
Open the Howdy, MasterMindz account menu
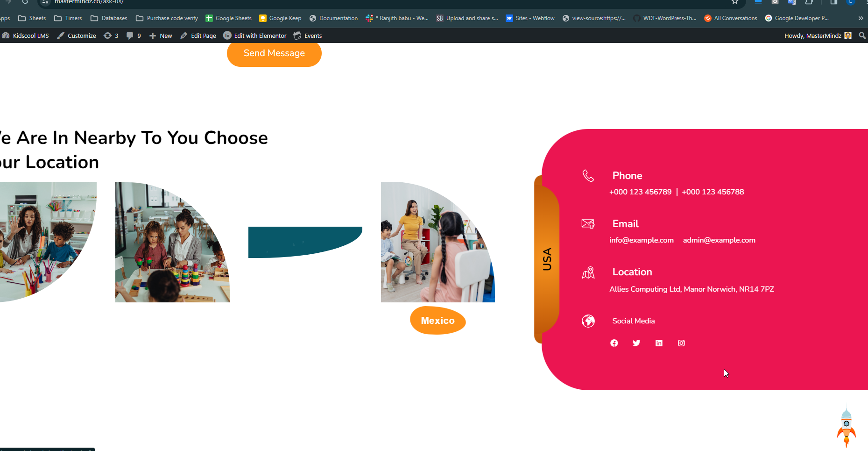pyautogui.click(x=818, y=36)
